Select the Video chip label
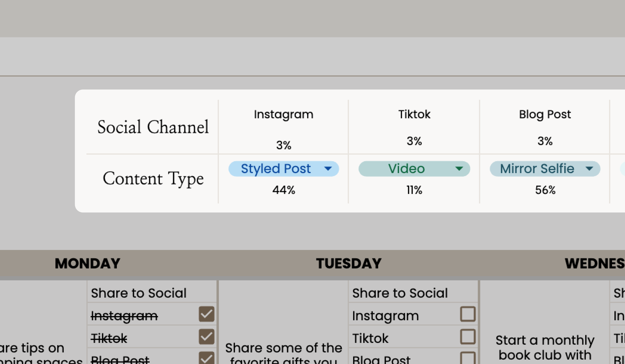Screen dimensions: 625x364 coord(406,169)
